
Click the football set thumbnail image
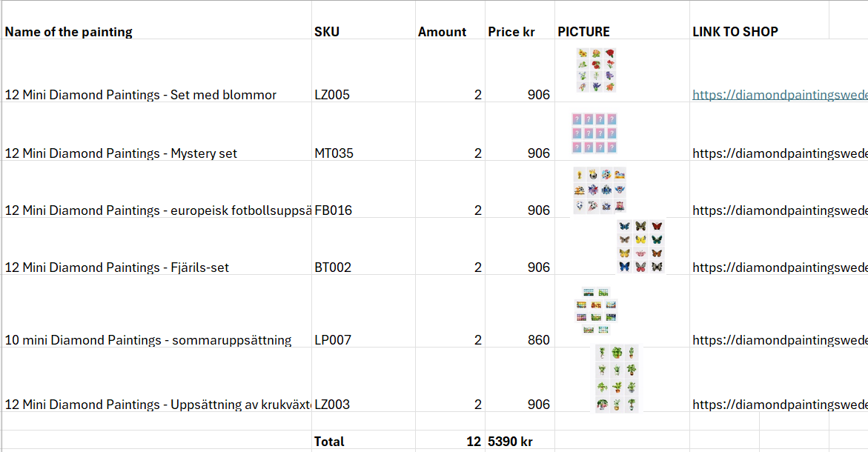[x=600, y=190]
